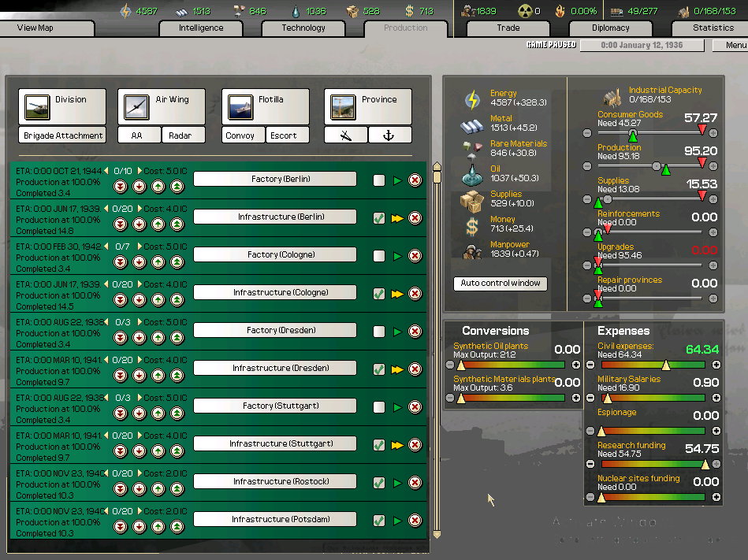Toggle the checkbox beside Factory (Berlin)
This screenshot has width=748, height=560.
coord(378,180)
